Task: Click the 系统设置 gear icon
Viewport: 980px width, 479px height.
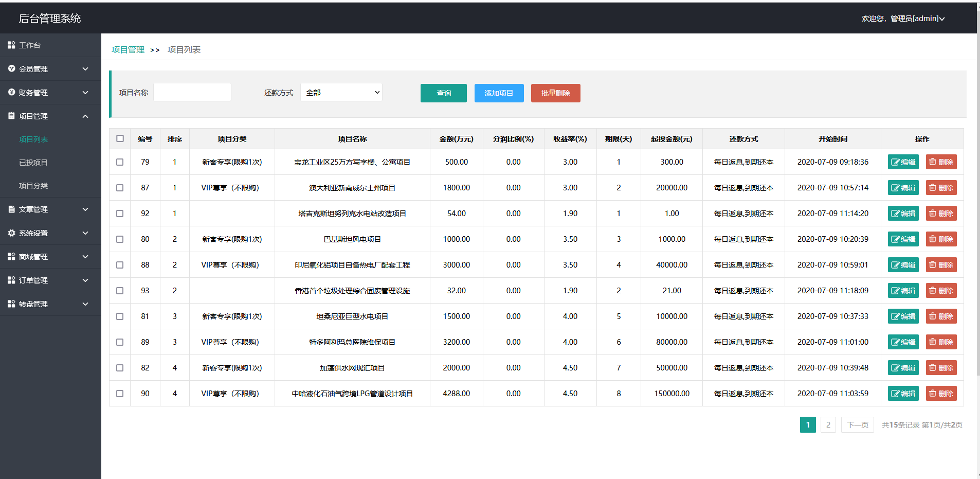Action: click(11, 233)
